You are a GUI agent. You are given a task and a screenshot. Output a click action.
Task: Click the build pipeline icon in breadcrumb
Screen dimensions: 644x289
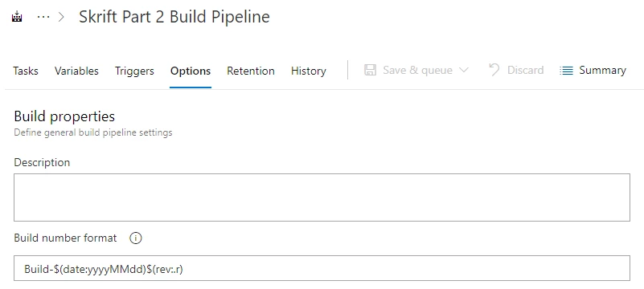tap(17, 17)
